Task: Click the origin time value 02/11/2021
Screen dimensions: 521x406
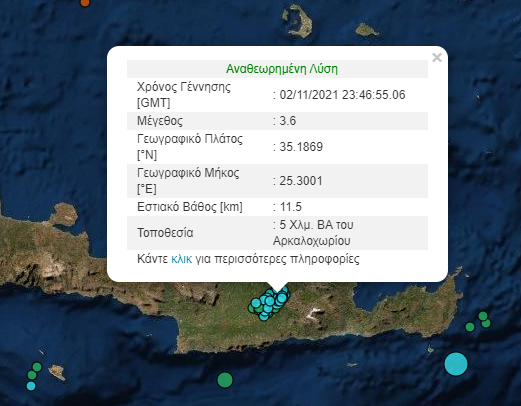Action: click(342, 95)
